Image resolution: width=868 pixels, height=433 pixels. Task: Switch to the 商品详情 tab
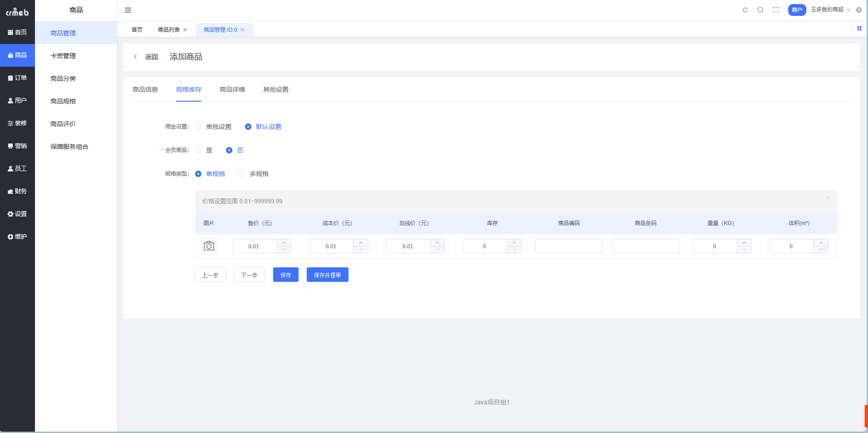point(232,89)
